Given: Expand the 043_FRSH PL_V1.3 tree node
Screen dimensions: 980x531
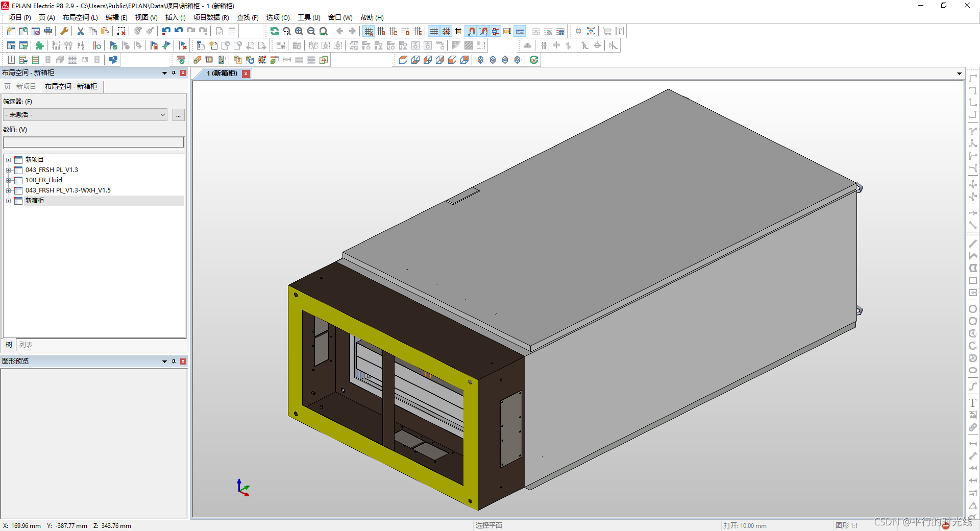Looking at the screenshot, I should tap(8, 170).
